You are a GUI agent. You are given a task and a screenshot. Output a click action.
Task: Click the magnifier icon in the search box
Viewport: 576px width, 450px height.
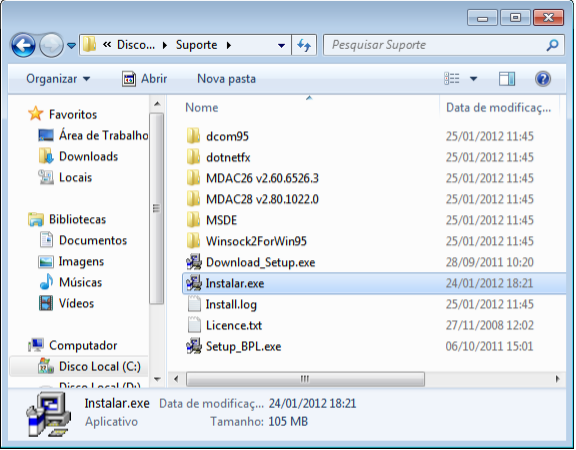[552, 45]
